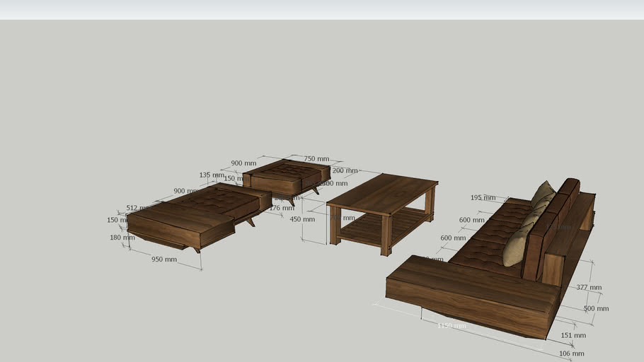The image size is (644, 362).
Task: Click the sofa's wooden front platform
Action: pos(471,293)
